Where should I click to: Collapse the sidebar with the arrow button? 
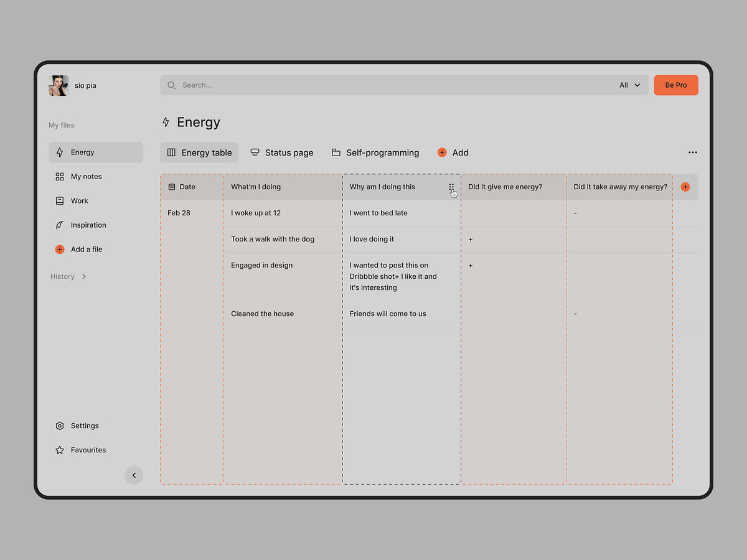pos(134,475)
